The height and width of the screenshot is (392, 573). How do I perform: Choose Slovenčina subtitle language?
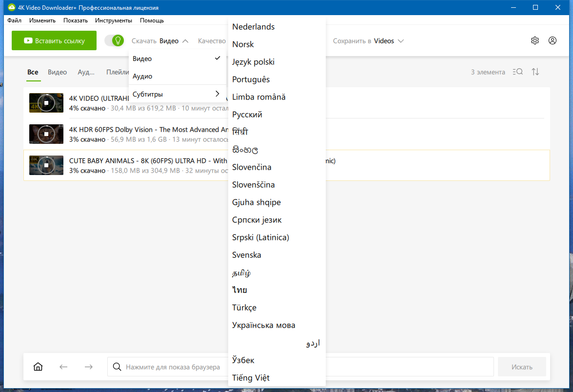(x=277, y=167)
